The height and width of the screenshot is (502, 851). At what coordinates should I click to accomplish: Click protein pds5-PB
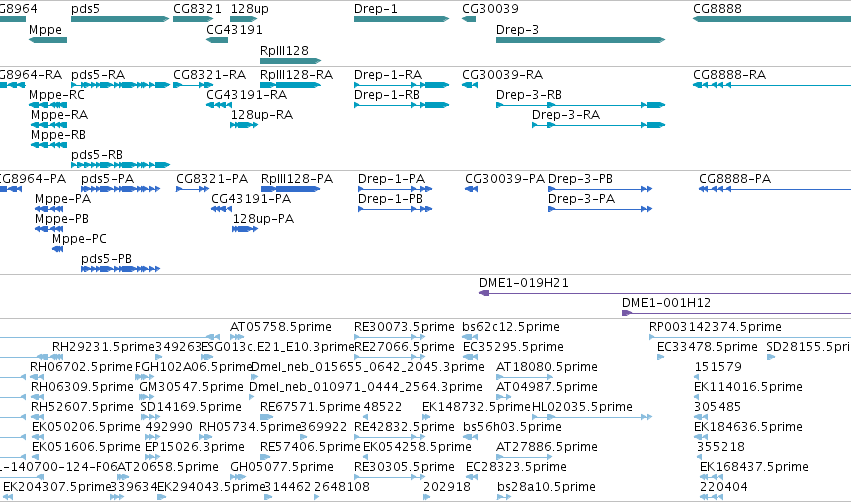click(x=120, y=269)
